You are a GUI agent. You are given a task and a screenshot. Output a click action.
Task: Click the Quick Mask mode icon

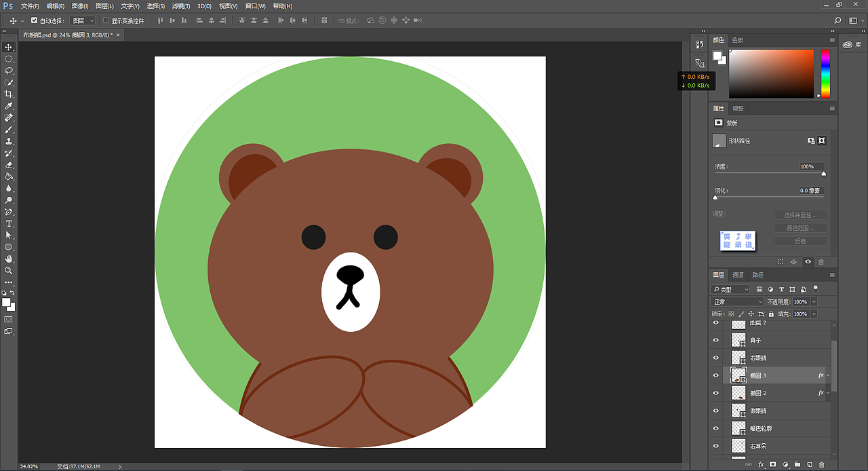tap(9, 318)
